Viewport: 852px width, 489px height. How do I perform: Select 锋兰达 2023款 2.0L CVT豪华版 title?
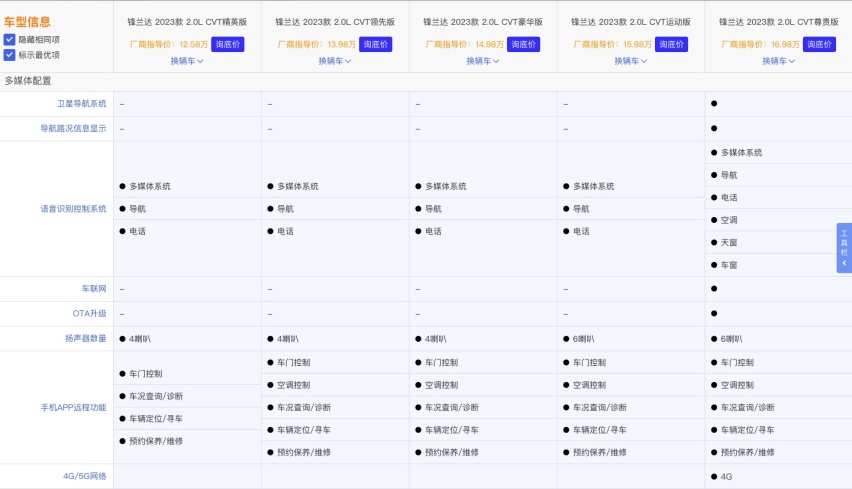[483, 22]
